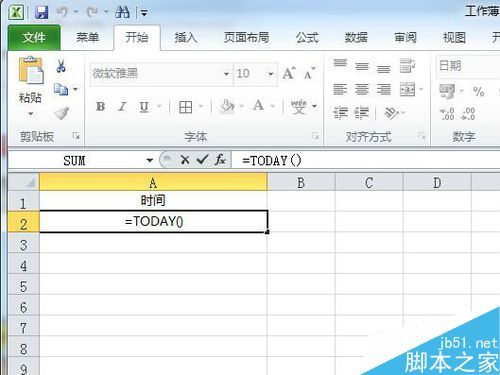Click the Excel application icon
This screenshot has height=375, width=500.
16,13
